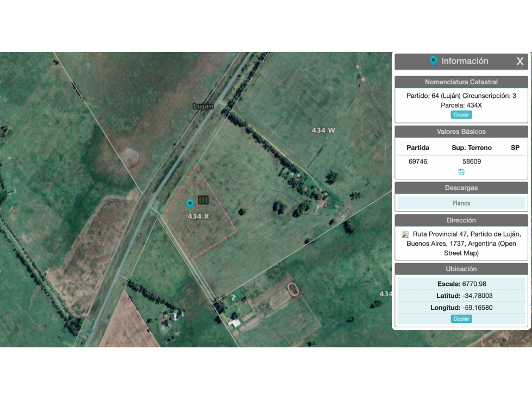Open the Planos download link
This screenshot has width=532, height=399.
pyautogui.click(x=461, y=203)
